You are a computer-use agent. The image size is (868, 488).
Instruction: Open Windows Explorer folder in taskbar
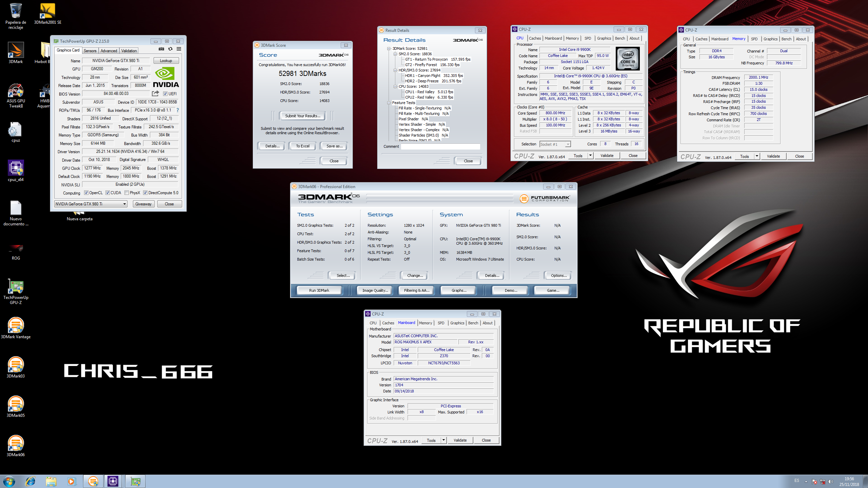point(51,481)
